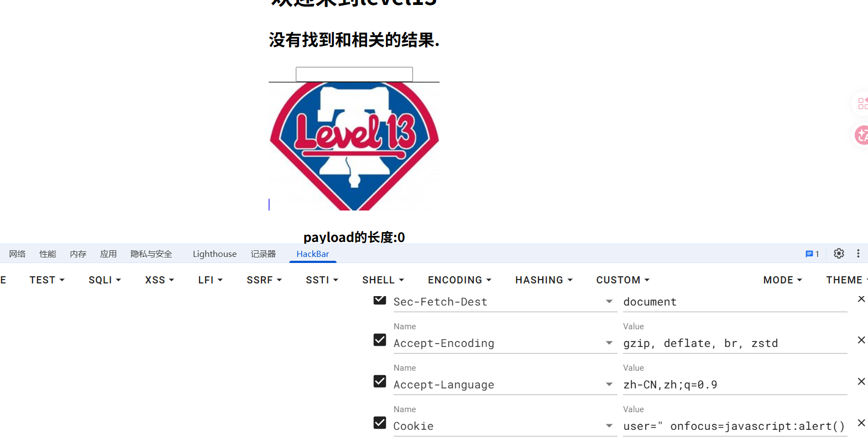The image size is (868, 442).
Task: Open DevTools more options kebab menu
Action: (x=858, y=254)
